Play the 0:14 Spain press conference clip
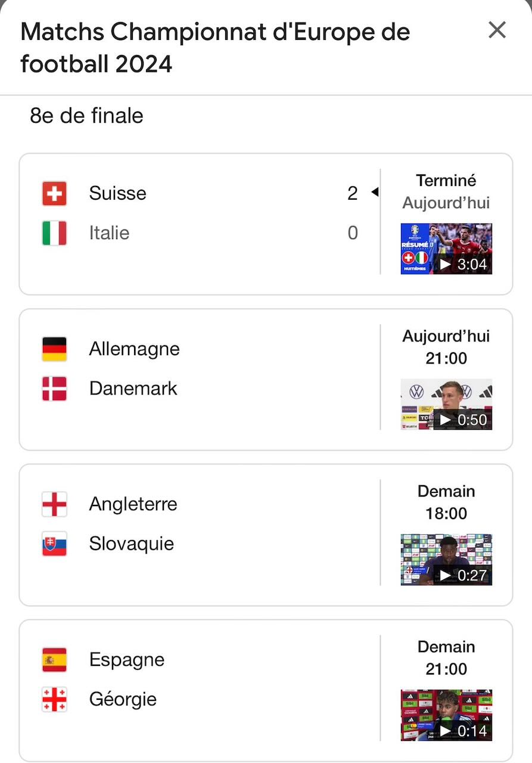Viewport: 532px width, 763px height. (x=446, y=715)
